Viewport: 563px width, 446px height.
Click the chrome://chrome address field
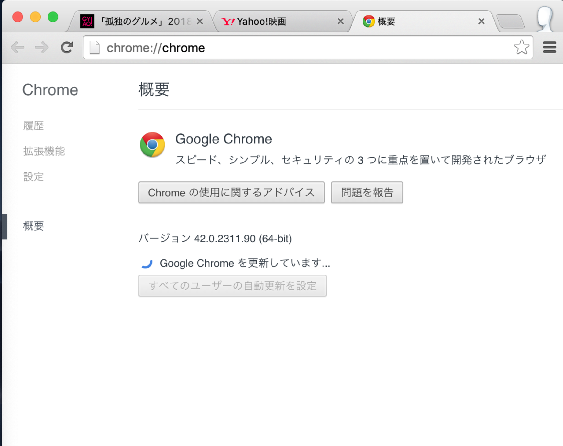[x=308, y=47]
